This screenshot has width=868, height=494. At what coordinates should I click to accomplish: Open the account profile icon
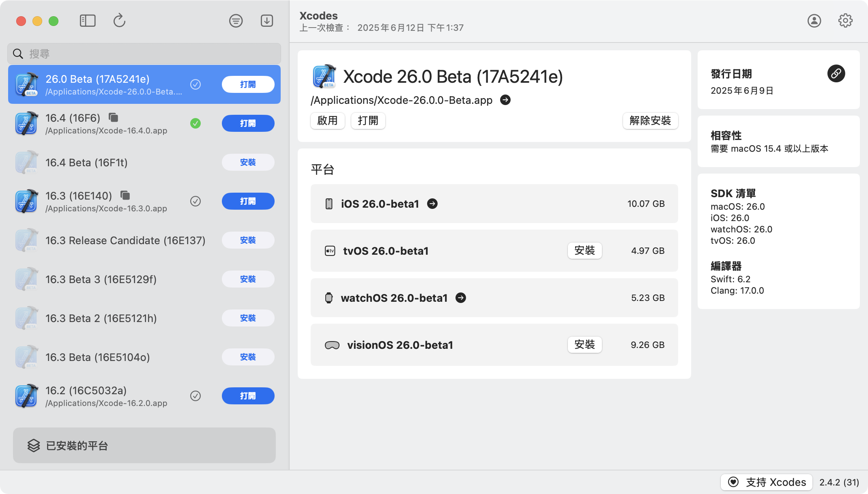814,21
